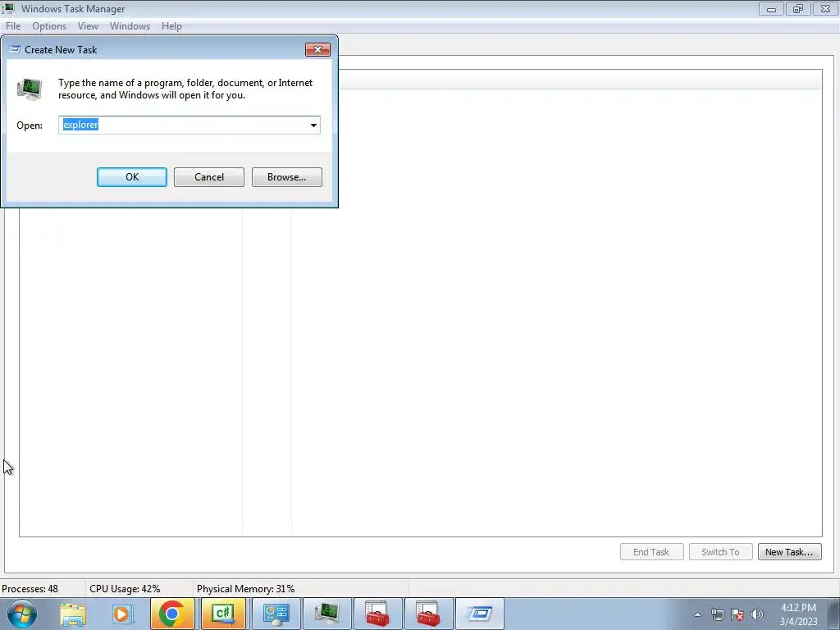Screen dimensions: 840x630
Task: Open the network tray icon
Action: [717, 614]
